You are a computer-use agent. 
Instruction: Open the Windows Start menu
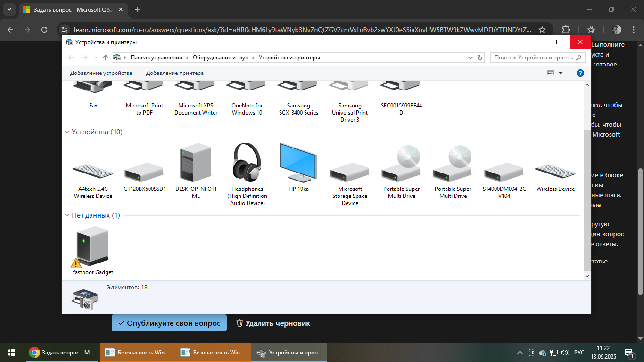pos(11,353)
